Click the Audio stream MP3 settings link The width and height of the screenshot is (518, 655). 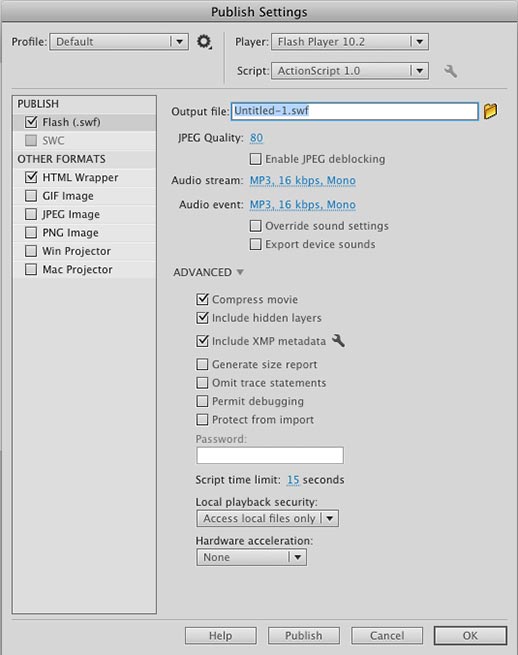(x=303, y=180)
